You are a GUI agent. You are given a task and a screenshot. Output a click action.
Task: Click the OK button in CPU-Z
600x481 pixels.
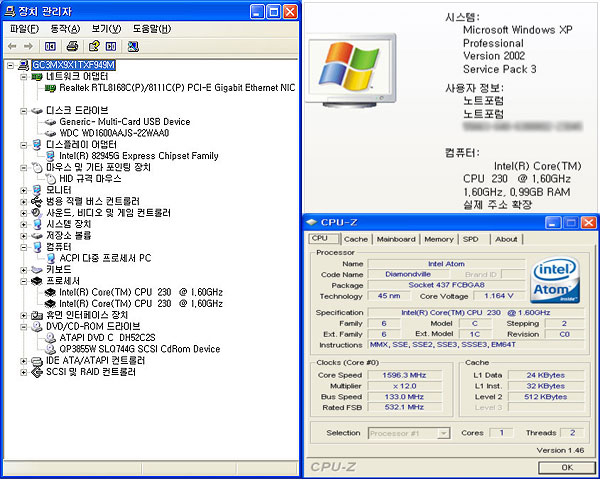pyautogui.click(x=567, y=467)
